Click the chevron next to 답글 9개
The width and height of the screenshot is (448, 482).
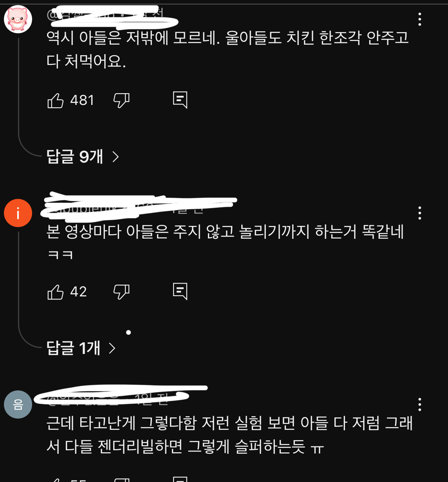(x=116, y=157)
